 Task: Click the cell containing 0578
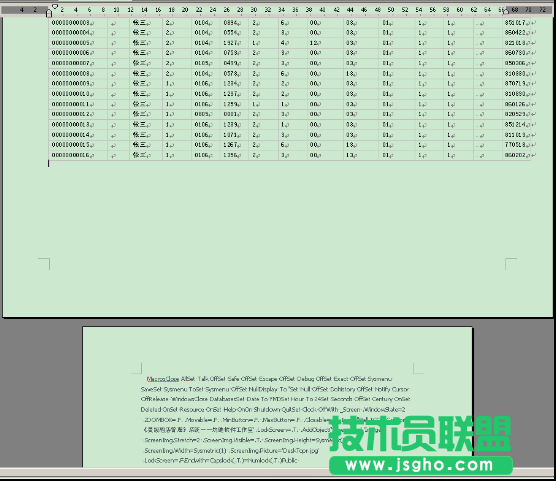pyautogui.click(x=235, y=73)
